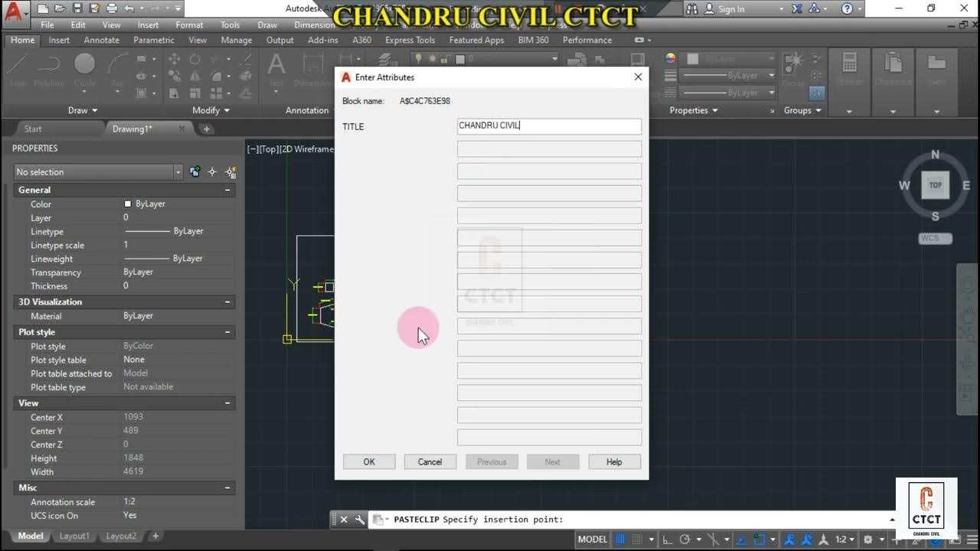Toggle ortho mode in status bar
Image resolution: width=980 pixels, height=551 pixels.
pyautogui.click(x=667, y=539)
